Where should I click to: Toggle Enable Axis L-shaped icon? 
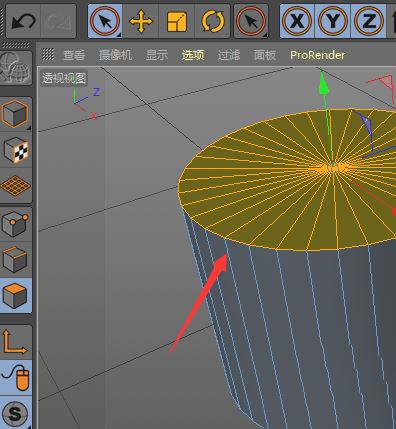tap(15, 342)
